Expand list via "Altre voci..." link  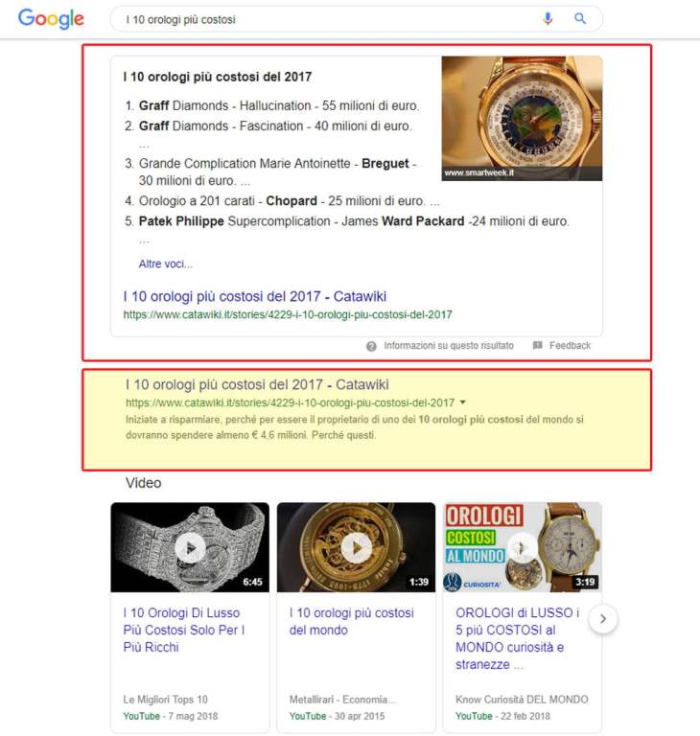click(x=165, y=264)
